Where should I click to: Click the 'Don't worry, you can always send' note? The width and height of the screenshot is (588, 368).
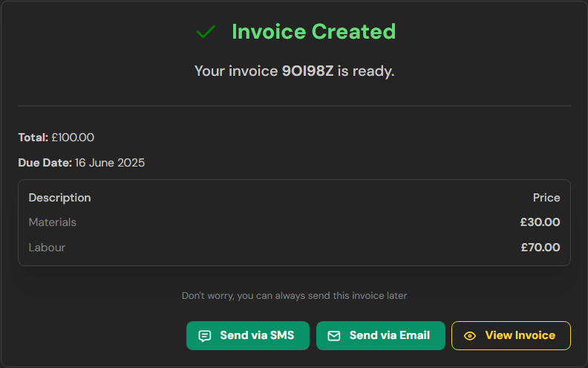tap(295, 296)
